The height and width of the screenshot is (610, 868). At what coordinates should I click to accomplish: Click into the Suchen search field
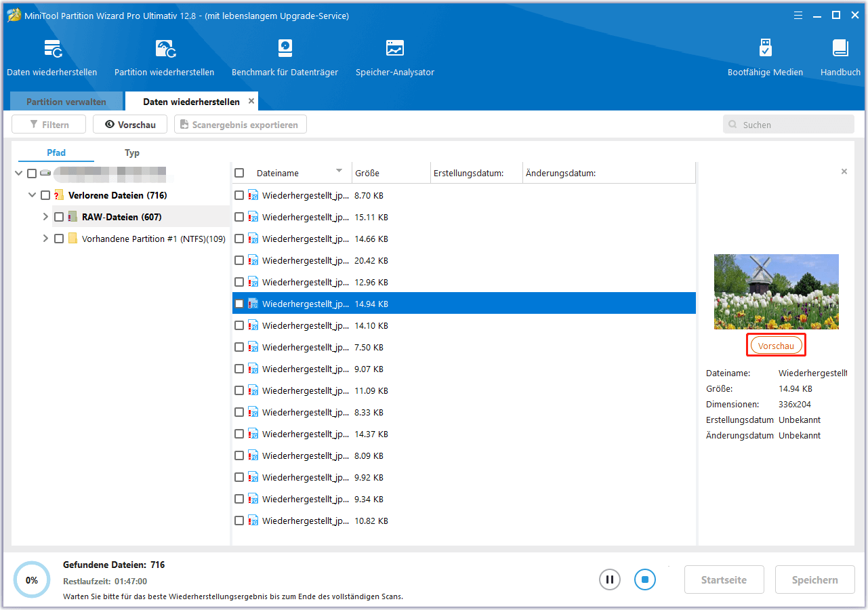[x=789, y=125]
